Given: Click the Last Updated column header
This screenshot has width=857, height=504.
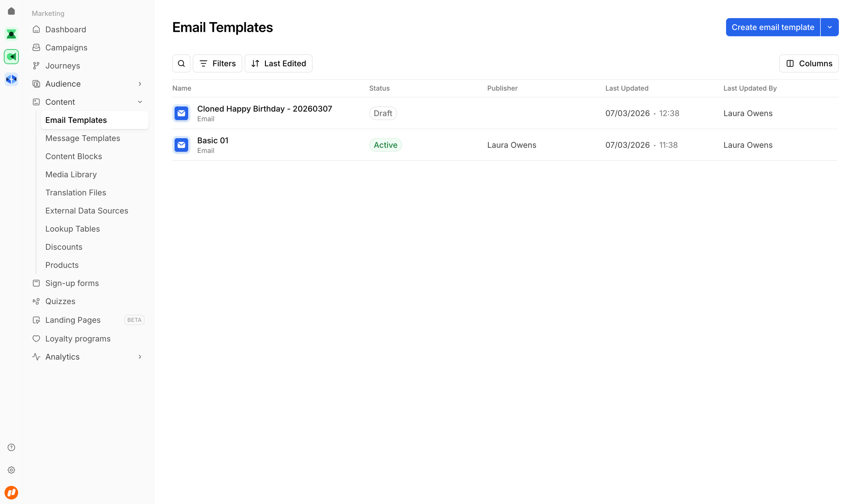Looking at the screenshot, I should coord(627,88).
